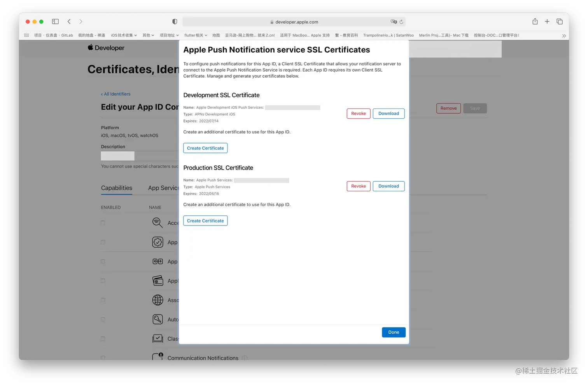Click the Apple Pay wallet card icon

[157, 280]
